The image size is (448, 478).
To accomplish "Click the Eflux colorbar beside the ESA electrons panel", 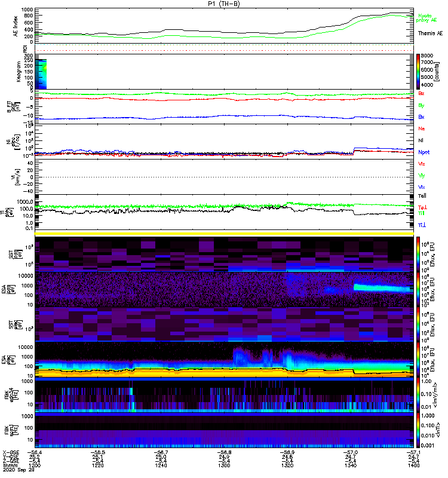I will click(418, 360).
